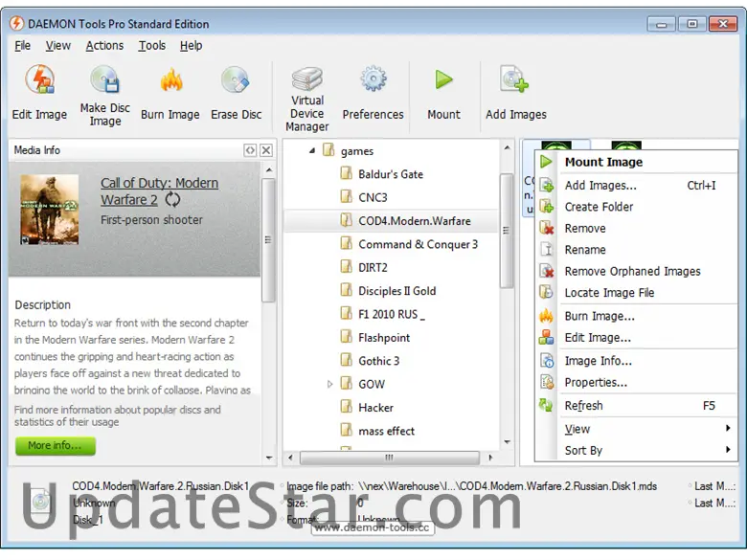Click the Modern Warfare 2 cover thumbnail
Viewport: 747px width, 560px height.
[x=50, y=210]
